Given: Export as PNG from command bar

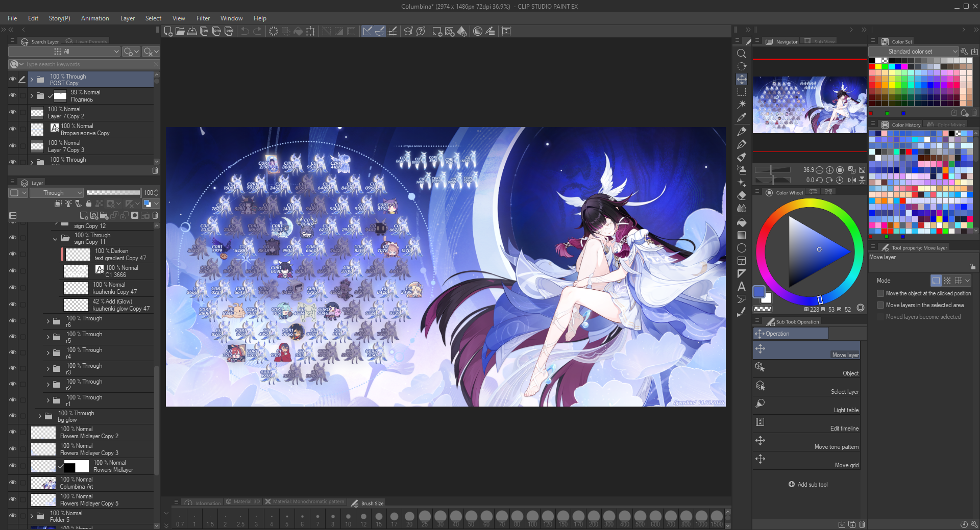Looking at the screenshot, I should tap(216, 31).
